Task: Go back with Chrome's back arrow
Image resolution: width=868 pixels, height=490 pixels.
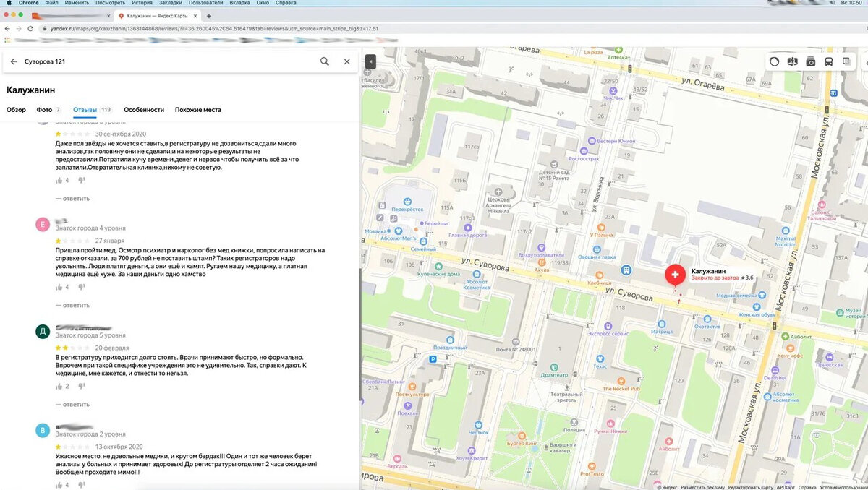Action: 7,28
